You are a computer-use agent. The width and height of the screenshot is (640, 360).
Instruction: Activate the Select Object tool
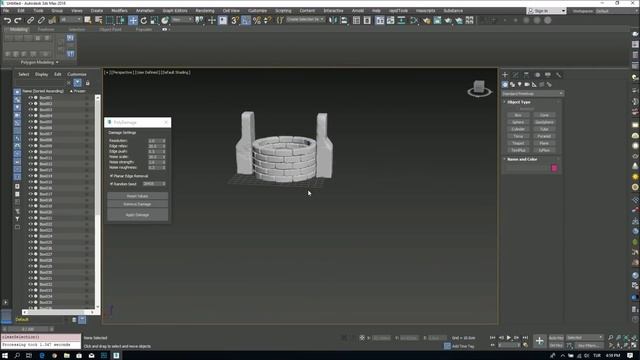[87, 20]
